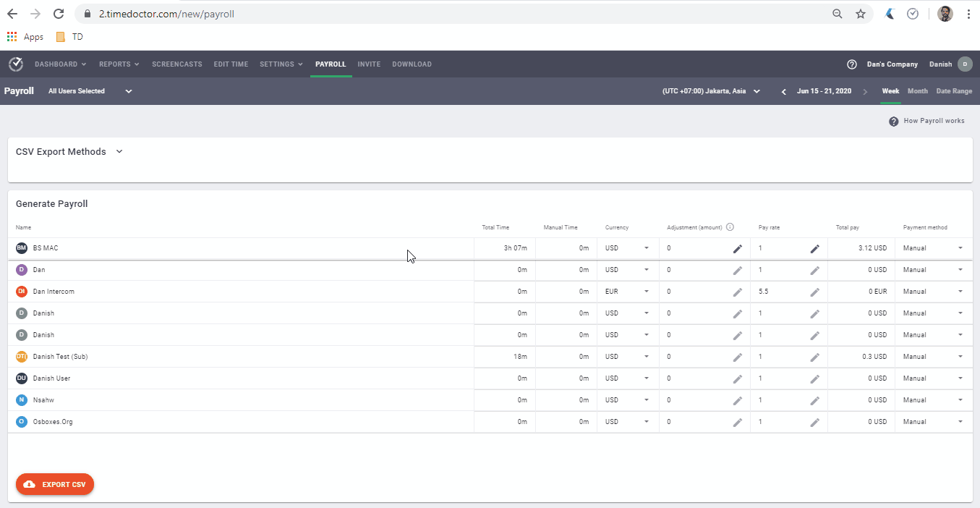Open the How Payroll works link

tap(932, 121)
